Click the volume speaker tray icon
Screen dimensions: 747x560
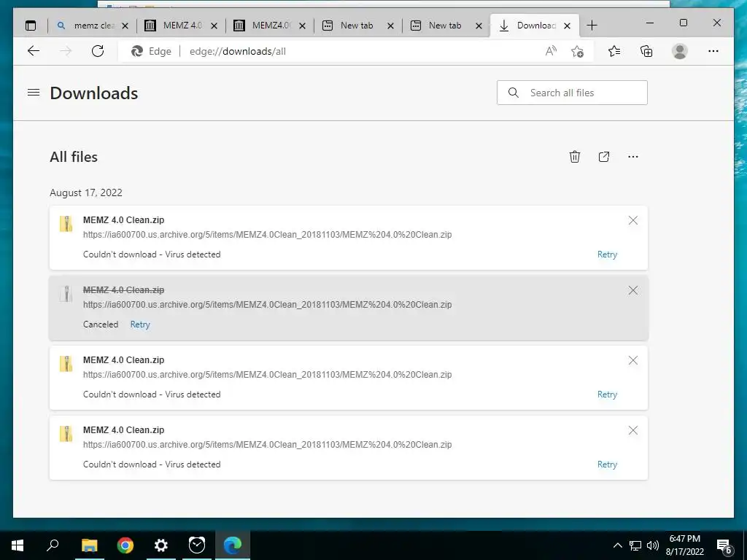click(653, 545)
